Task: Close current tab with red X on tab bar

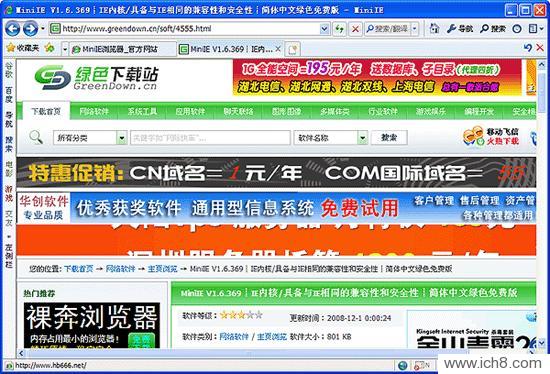Action: [540, 48]
